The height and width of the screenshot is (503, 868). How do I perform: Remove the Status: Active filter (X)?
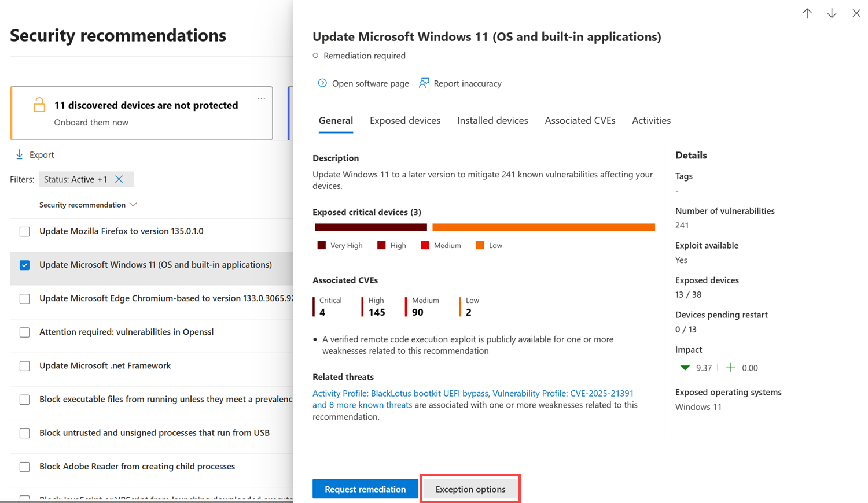point(119,179)
